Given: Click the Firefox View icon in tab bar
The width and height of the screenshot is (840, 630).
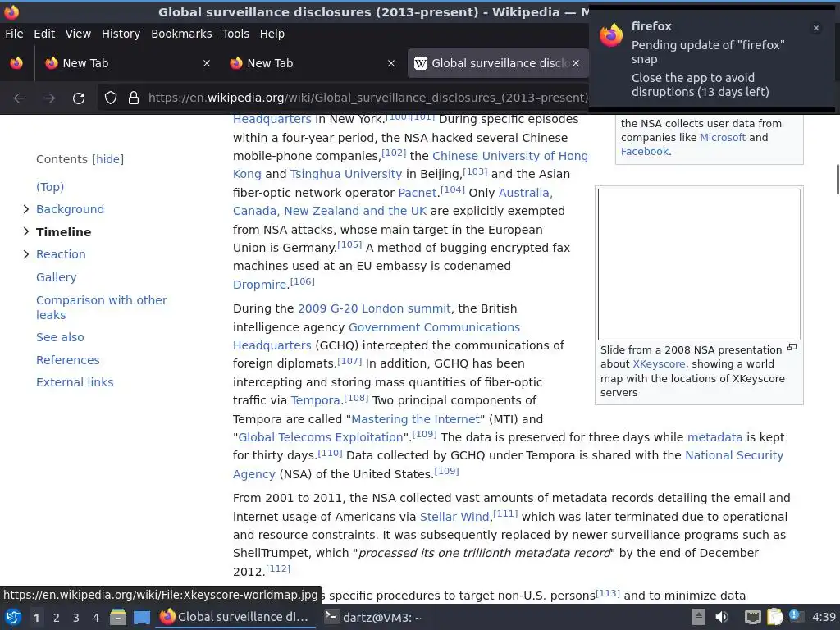Looking at the screenshot, I should [x=16, y=63].
